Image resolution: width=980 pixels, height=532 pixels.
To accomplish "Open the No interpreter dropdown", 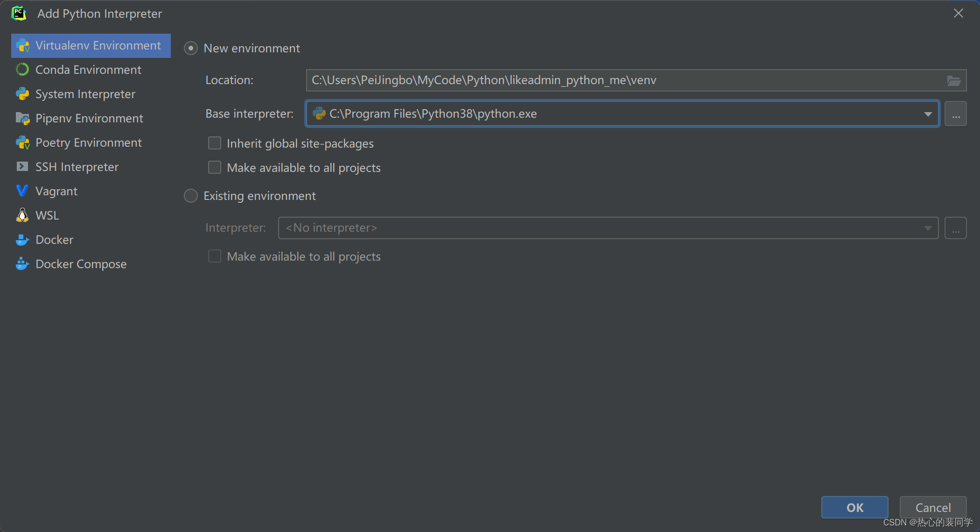I will [x=608, y=228].
